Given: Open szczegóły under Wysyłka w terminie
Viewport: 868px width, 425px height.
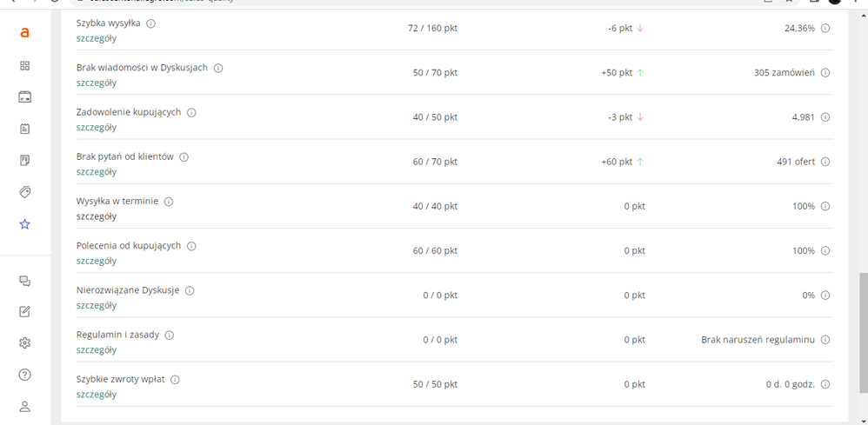Looking at the screenshot, I should point(97,216).
